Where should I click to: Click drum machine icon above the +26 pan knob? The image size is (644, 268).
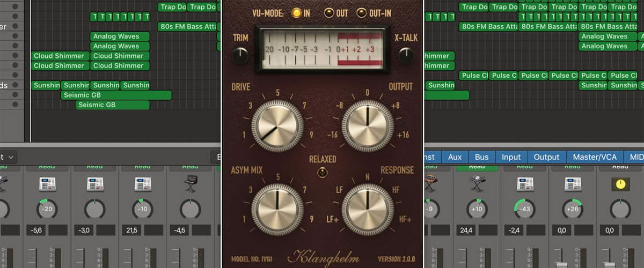(x=572, y=184)
